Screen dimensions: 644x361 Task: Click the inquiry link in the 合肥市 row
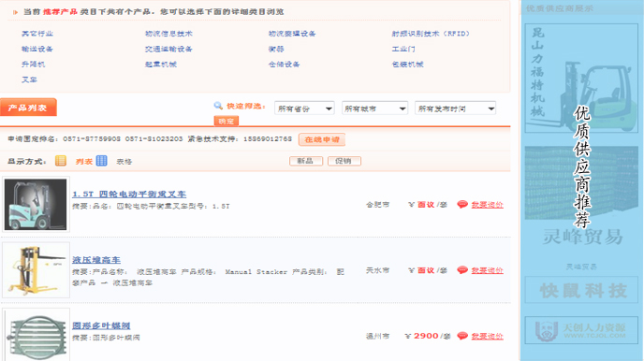coord(487,205)
